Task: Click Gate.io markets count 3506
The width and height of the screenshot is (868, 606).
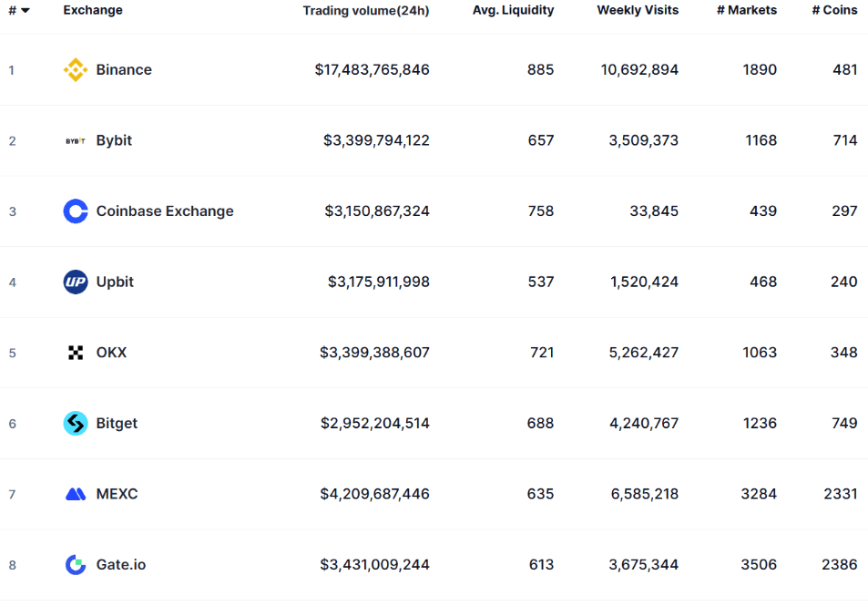Action: [x=759, y=564]
